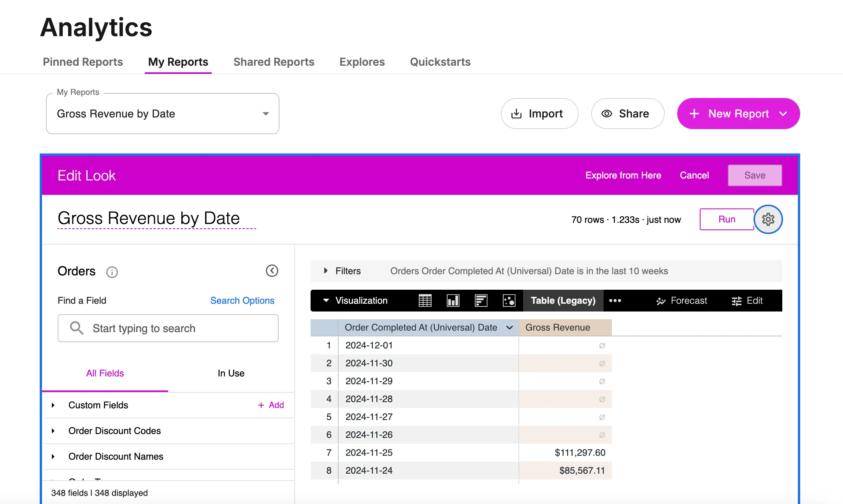
Task: Collapse the Visualization section
Action: (326, 300)
